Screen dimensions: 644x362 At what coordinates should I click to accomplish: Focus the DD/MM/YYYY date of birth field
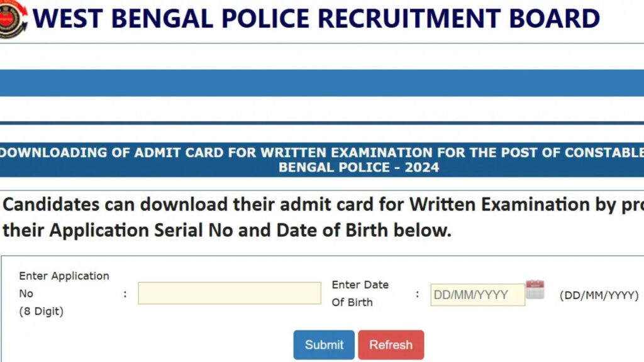[477, 295]
